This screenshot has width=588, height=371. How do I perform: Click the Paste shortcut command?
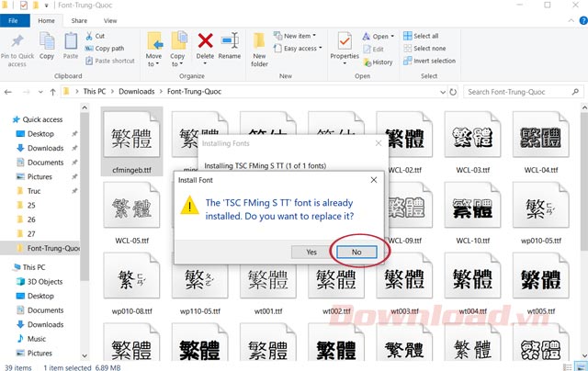pos(110,61)
